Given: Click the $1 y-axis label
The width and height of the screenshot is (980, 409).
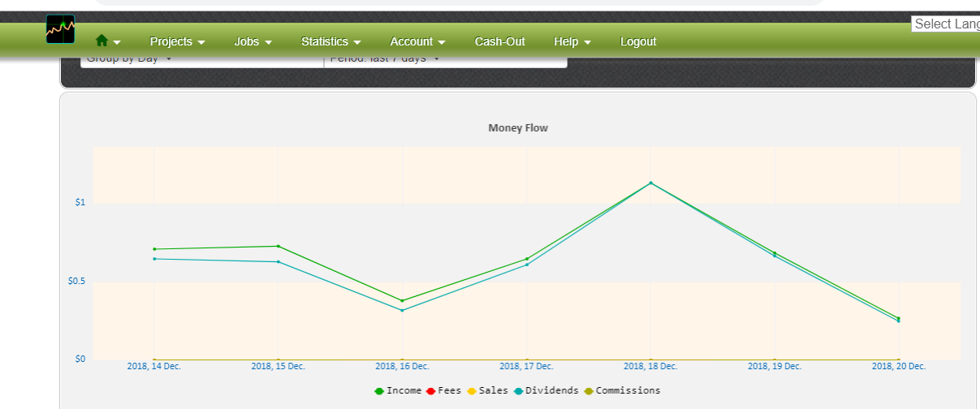Looking at the screenshot, I should tap(80, 202).
